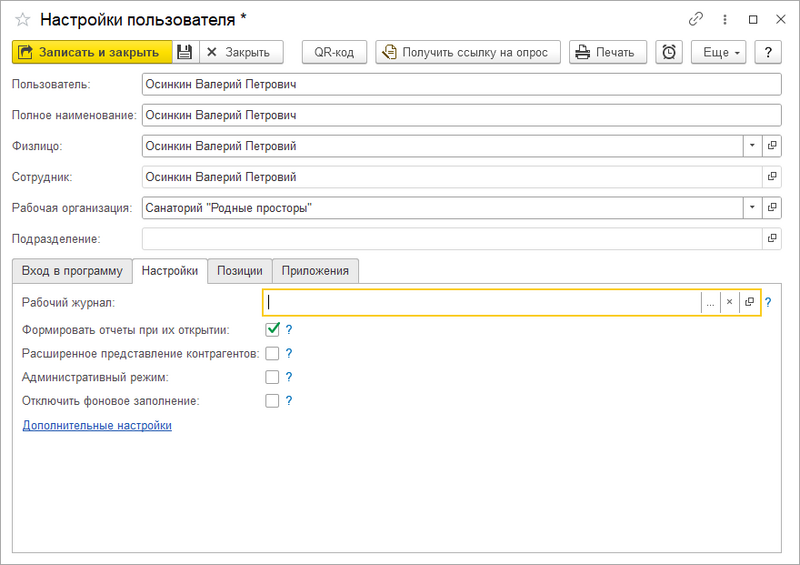
Task: Click Записать и закрыть button
Action: [92, 52]
